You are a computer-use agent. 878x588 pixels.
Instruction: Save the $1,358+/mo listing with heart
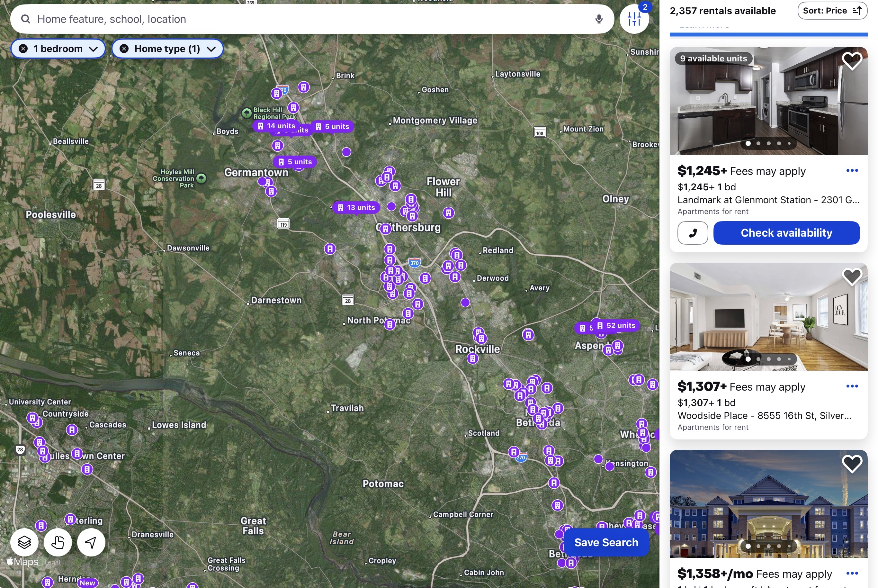pyautogui.click(x=852, y=464)
